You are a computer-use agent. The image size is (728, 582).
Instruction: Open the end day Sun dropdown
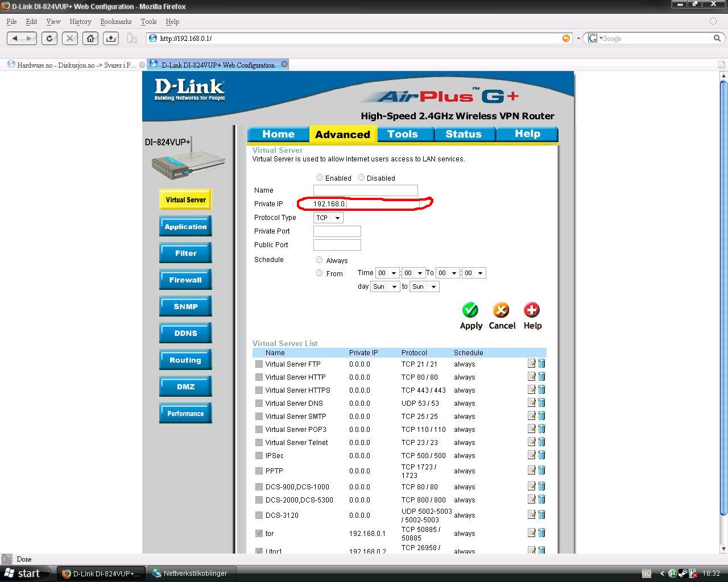pos(424,286)
